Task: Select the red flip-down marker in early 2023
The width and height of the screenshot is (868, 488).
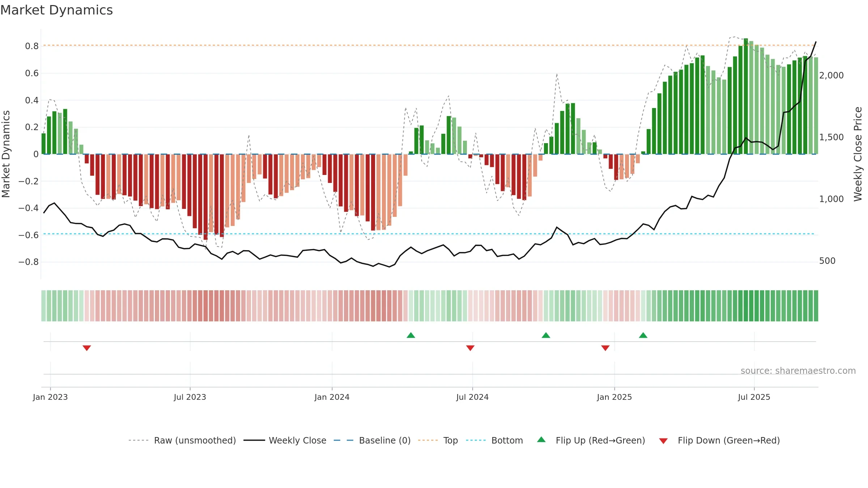Action: coord(87,348)
